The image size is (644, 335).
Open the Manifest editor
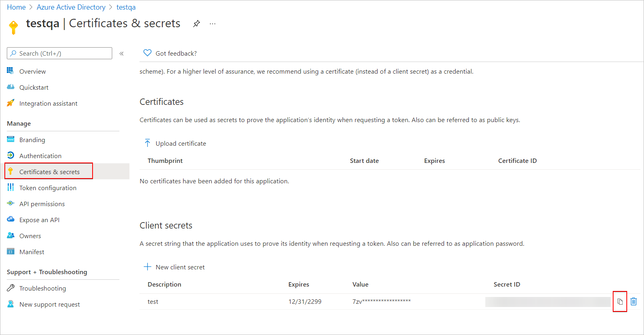tap(32, 252)
